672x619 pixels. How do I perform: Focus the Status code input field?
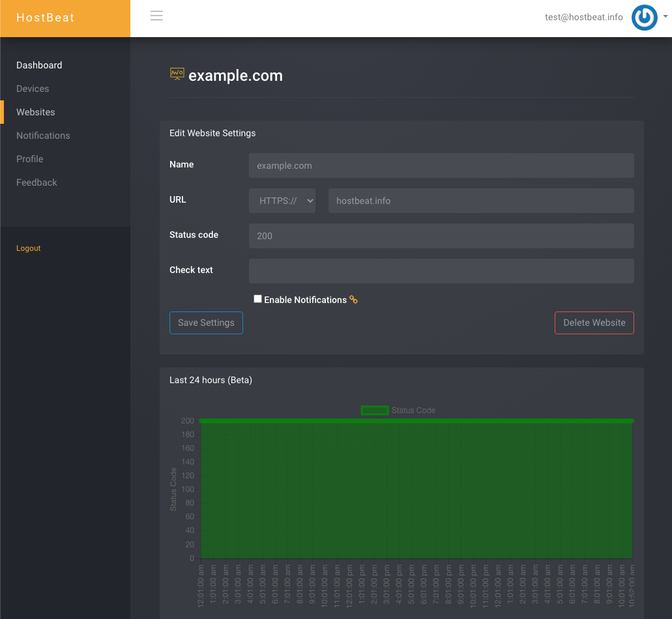(441, 236)
